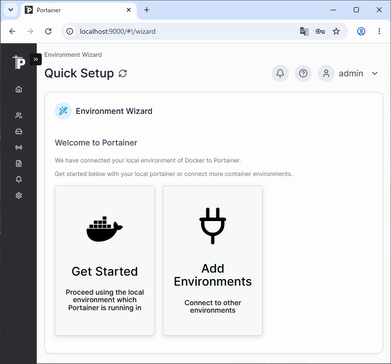Screen dimensions: 391x364
Task: Click the Docker whale icon
Action: (x=104, y=229)
